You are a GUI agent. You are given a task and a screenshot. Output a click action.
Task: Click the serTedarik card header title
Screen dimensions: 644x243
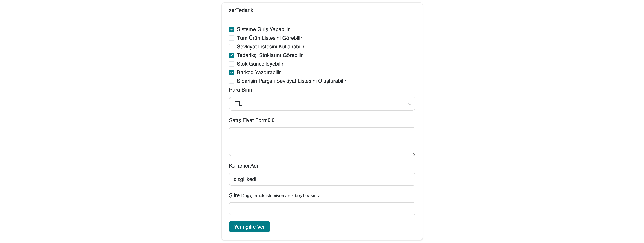241,10
